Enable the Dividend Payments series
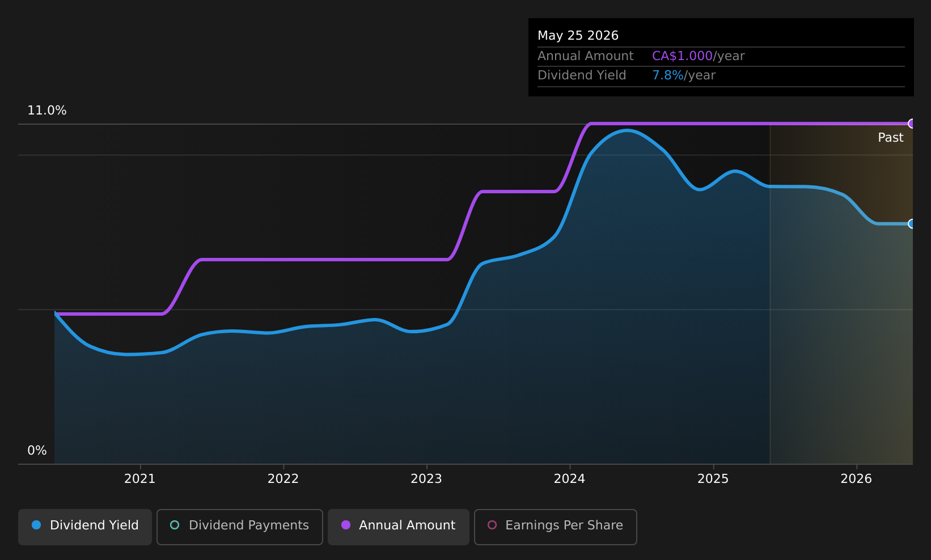931x560 pixels. coord(240,527)
